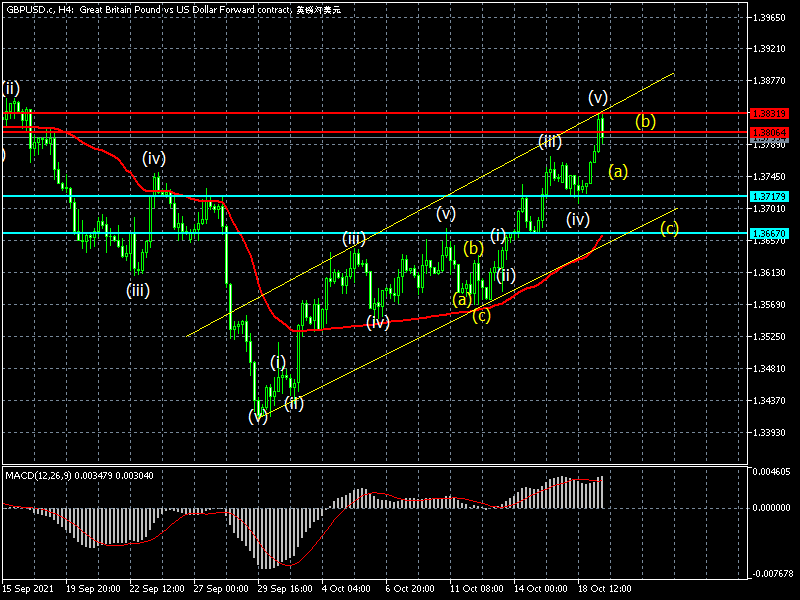800x600 pixels.
Task: Click the 22 Sep 12:00 time label
Action: (x=157, y=589)
